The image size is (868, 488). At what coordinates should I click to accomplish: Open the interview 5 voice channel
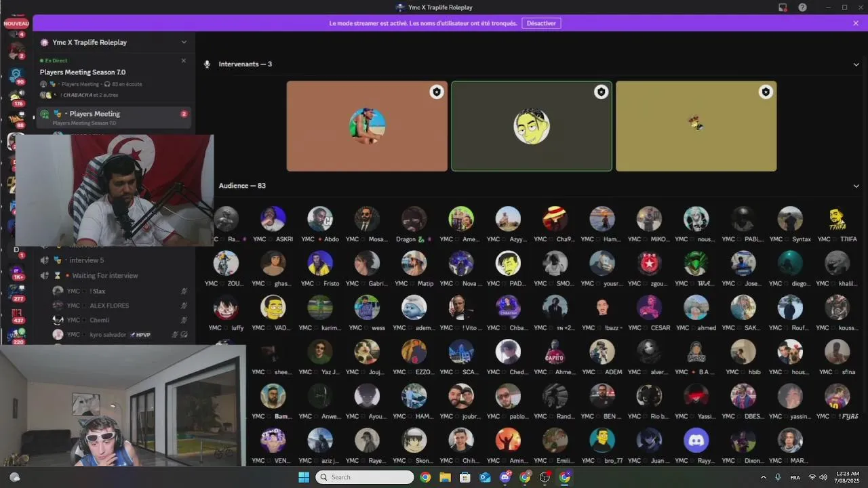(x=114, y=260)
